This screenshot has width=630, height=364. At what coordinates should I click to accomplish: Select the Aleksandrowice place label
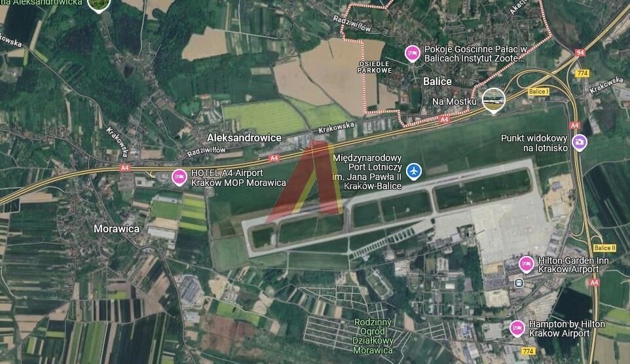coord(244,137)
